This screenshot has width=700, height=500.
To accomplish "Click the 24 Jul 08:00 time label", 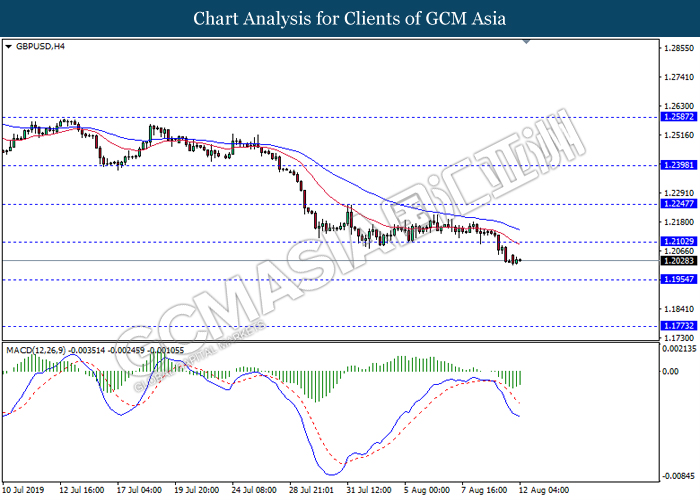I will pyautogui.click(x=252, y=491).
